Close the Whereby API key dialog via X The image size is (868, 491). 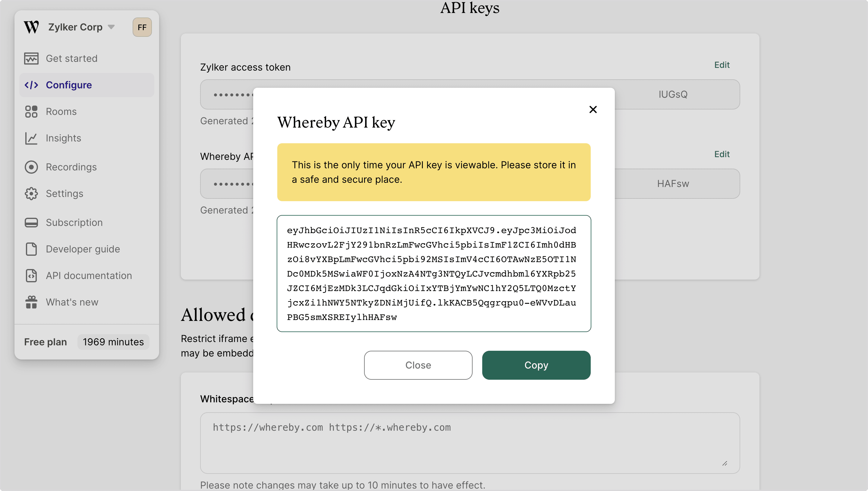tap(593, 109)
